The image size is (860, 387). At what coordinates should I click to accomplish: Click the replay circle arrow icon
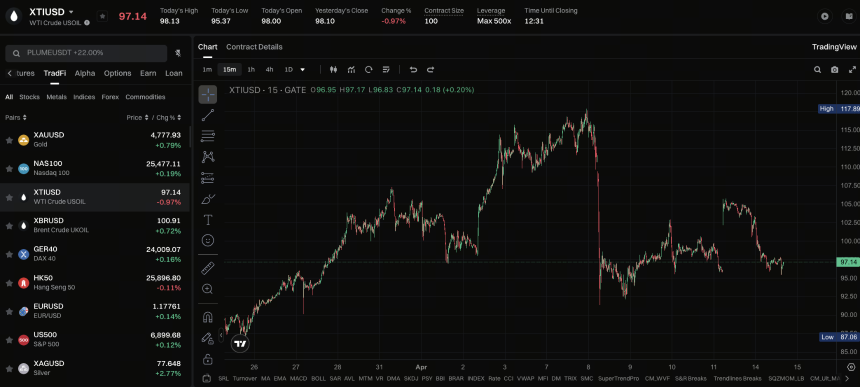pyautogui.click(x=369, y=70)
